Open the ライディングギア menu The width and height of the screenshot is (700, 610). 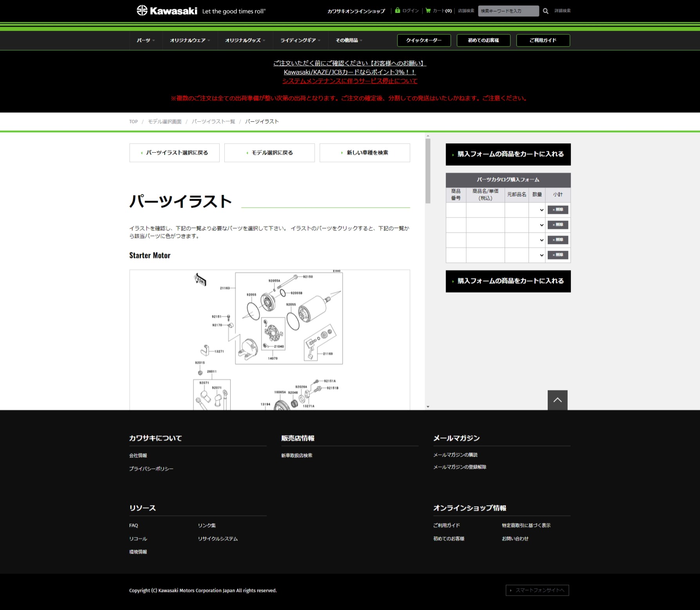pos(299,40)
